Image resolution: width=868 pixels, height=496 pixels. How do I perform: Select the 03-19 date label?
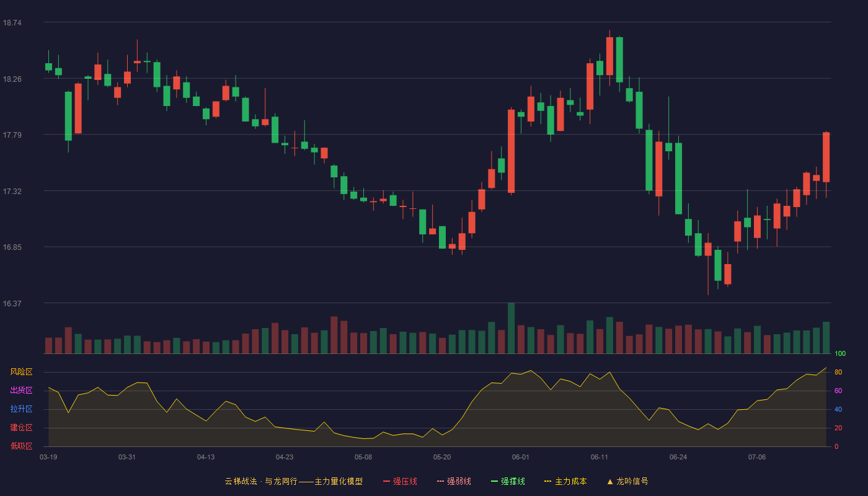48,457
